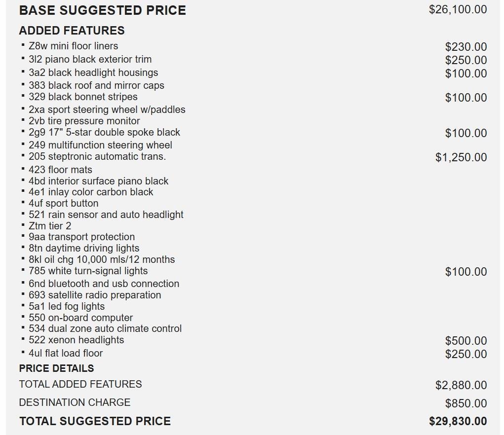Image resolution: width=504 pixels, height=435 pixels.
Task: Click the 4ul flat load floor item
Action: pyautogui.click(x=66, y=353)
